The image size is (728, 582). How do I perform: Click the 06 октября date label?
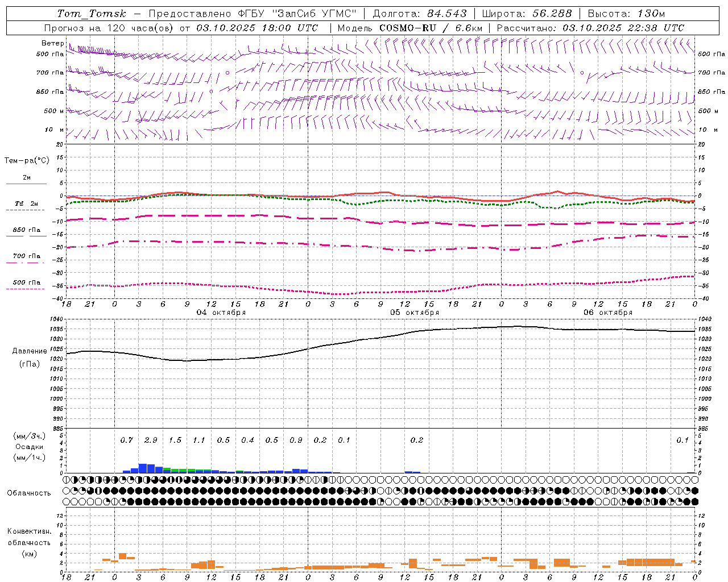pos(607,313)
